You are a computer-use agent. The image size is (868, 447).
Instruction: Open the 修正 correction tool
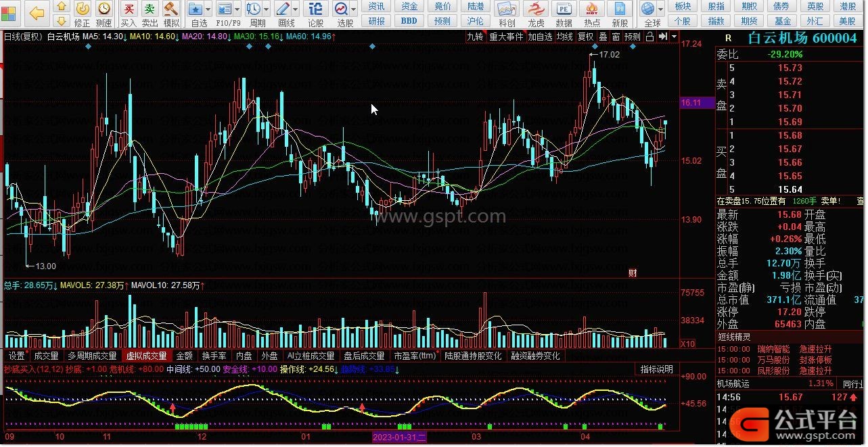point(83,14)
